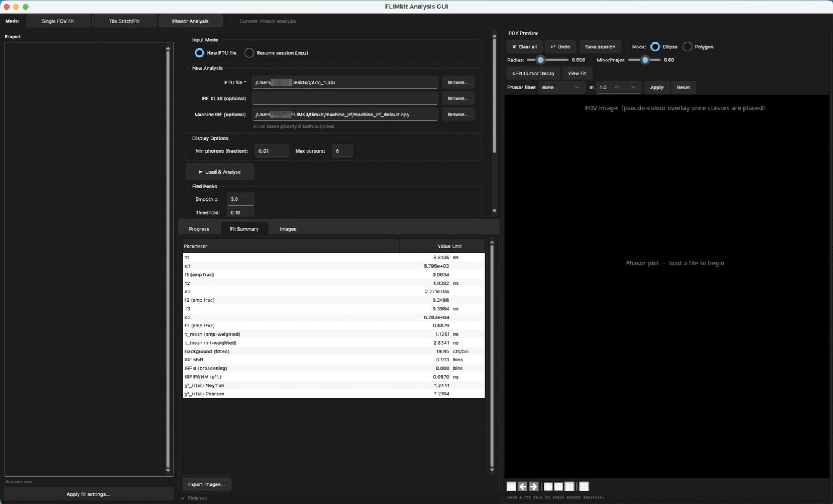Open the Images tab
This screenshot has height=504, width=833.
point(288,229)
